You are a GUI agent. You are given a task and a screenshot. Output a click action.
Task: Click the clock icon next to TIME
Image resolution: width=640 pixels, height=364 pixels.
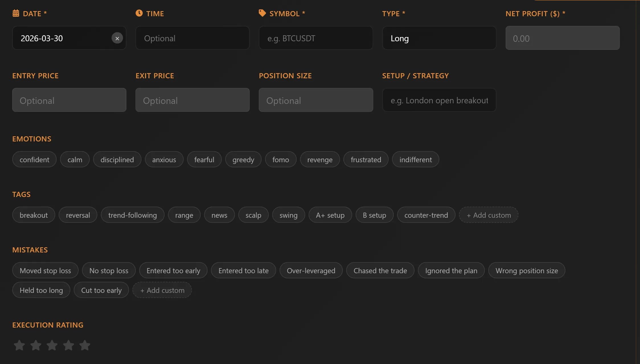click(x=139, y=13)
